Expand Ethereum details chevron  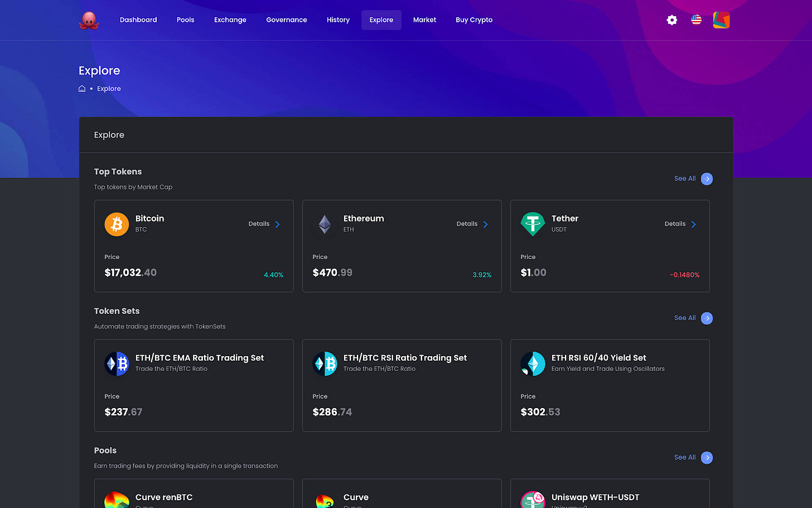tap(485, 224)
